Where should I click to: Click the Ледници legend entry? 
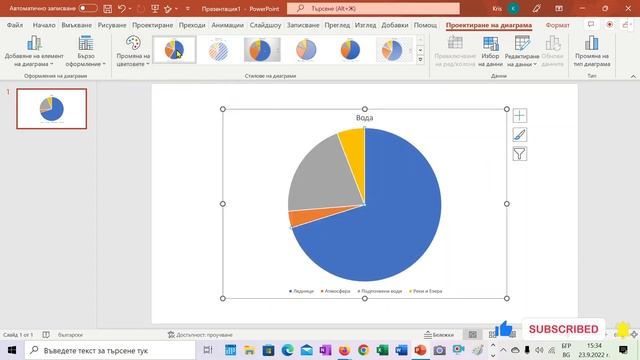point(301,291)
